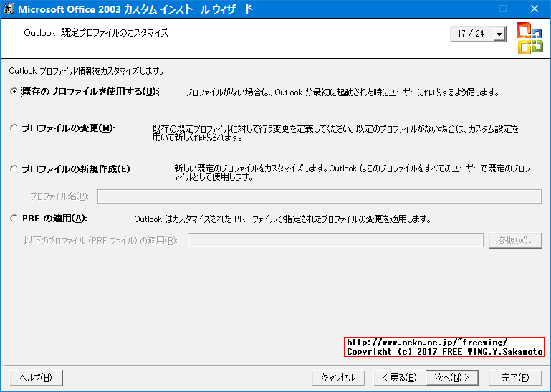This screenshot has width=551, height=392.
Task: Proceed with 次へ(N) > button
Action: coord(452,378)
